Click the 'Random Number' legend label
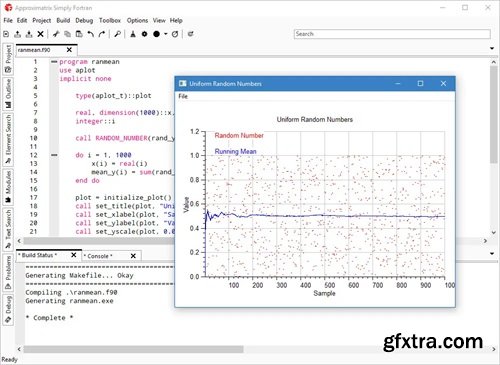The height and width of the screenshot is (365, 500). click(239, 135)
